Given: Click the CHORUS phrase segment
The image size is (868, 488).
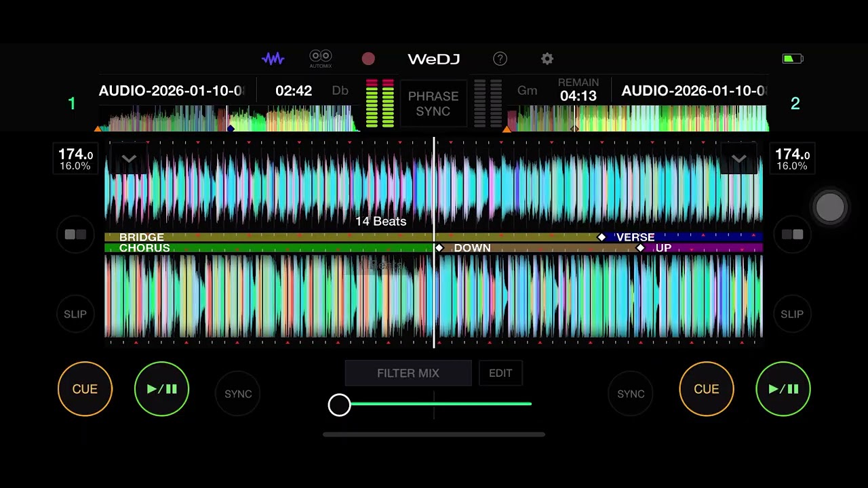Looking at the screenshot, I should 269,248.
